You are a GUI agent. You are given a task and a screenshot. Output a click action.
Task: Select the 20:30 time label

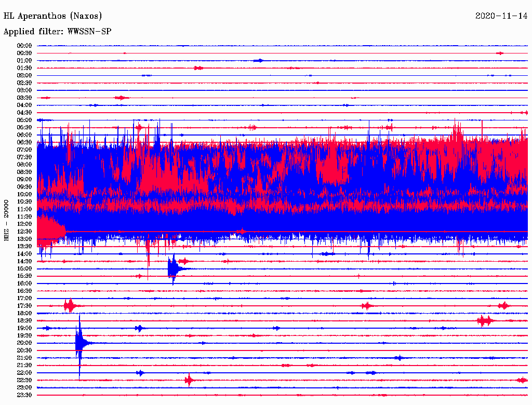click(24, 350)
